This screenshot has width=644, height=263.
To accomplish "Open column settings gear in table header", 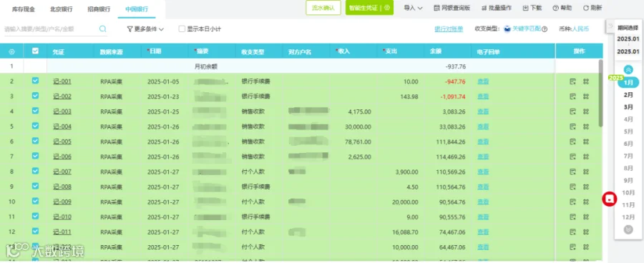I will point(11,51).
